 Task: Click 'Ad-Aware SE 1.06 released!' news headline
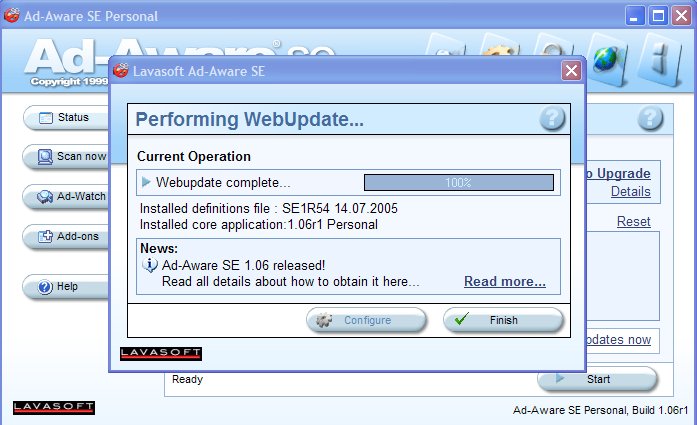tap(243, 265)
